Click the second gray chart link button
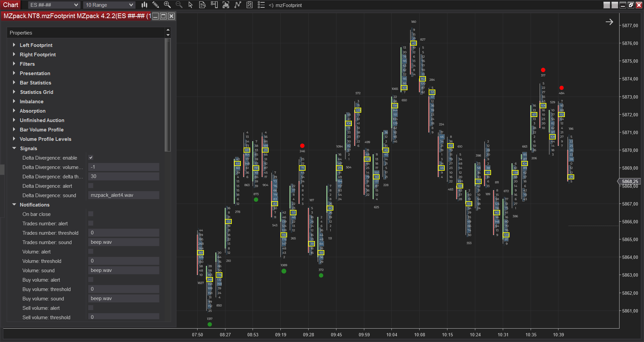The image size is (644, 342). click(x=615, y=5)
